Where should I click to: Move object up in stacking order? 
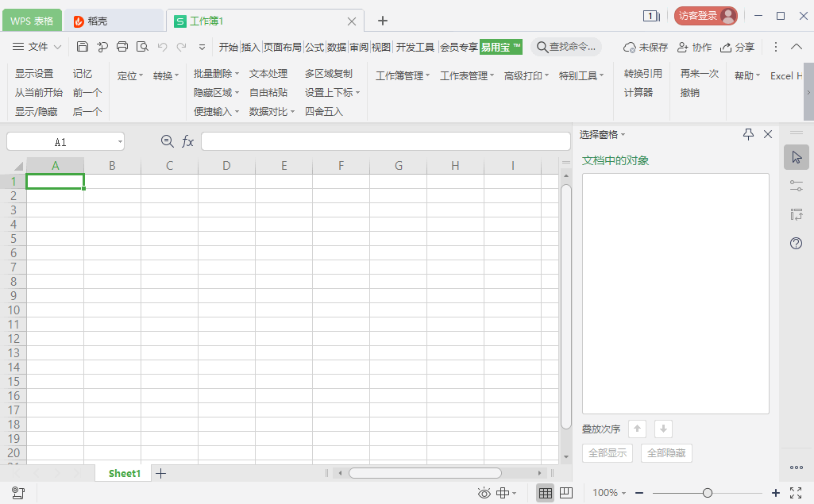(x=637, y=429)
